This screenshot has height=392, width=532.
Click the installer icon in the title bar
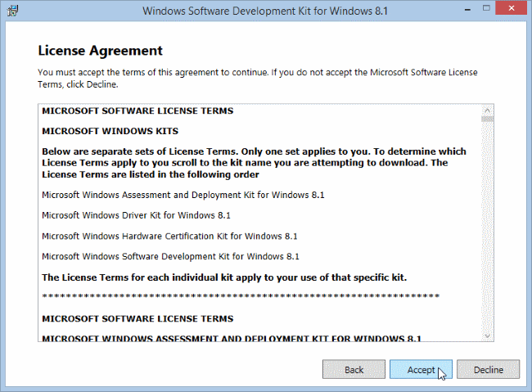click(14, 11)
